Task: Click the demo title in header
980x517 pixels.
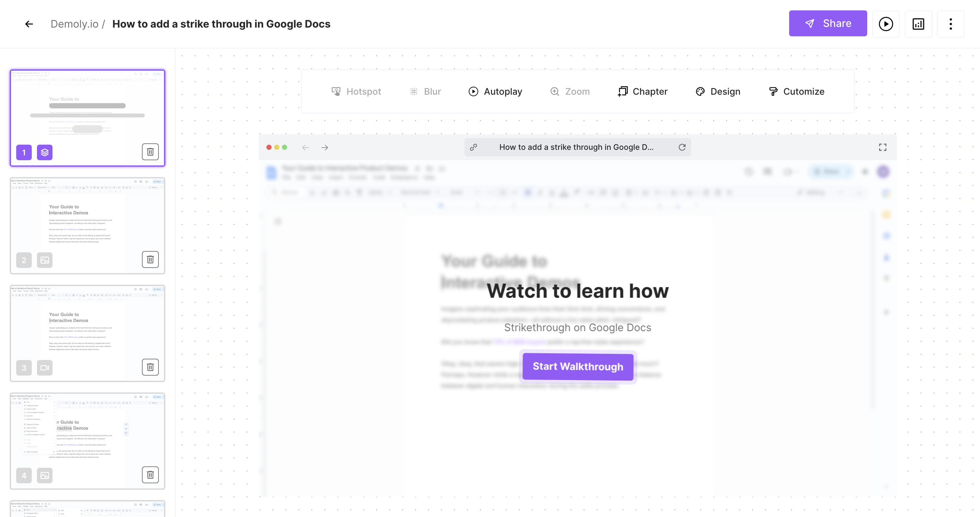Action: click(x=221, y=24)
